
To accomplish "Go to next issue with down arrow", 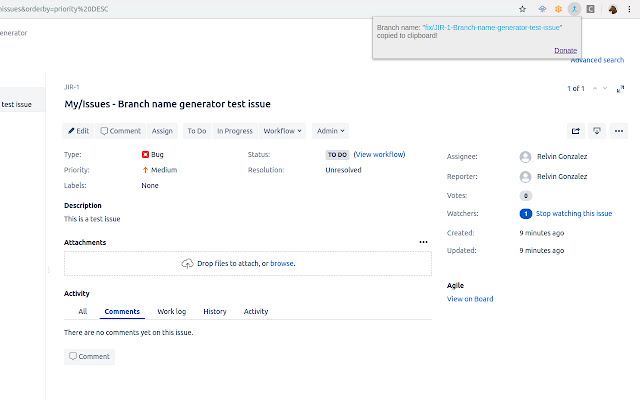I will [x=606, y=89].
